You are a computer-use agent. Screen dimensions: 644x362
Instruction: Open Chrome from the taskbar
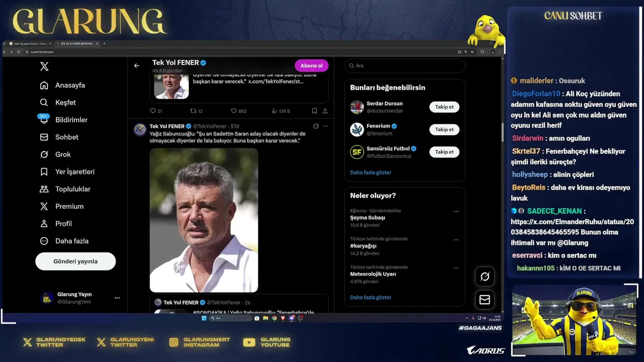coord(274,318)
